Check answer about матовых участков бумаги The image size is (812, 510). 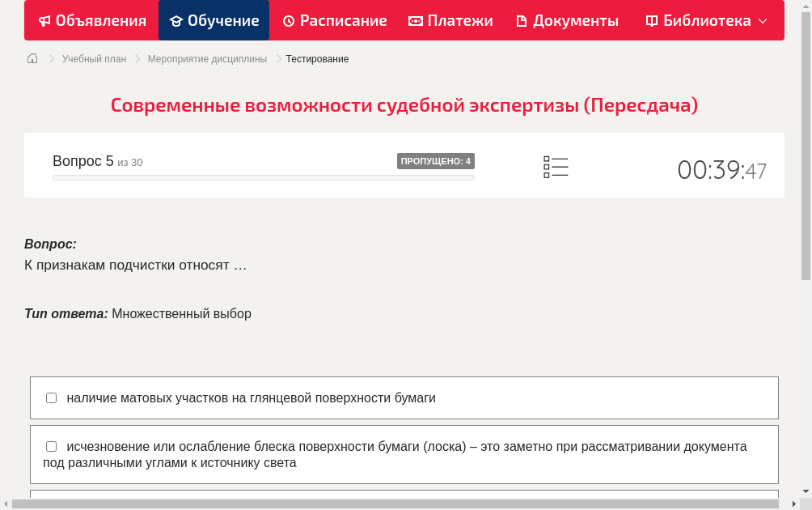coord(51,397)
